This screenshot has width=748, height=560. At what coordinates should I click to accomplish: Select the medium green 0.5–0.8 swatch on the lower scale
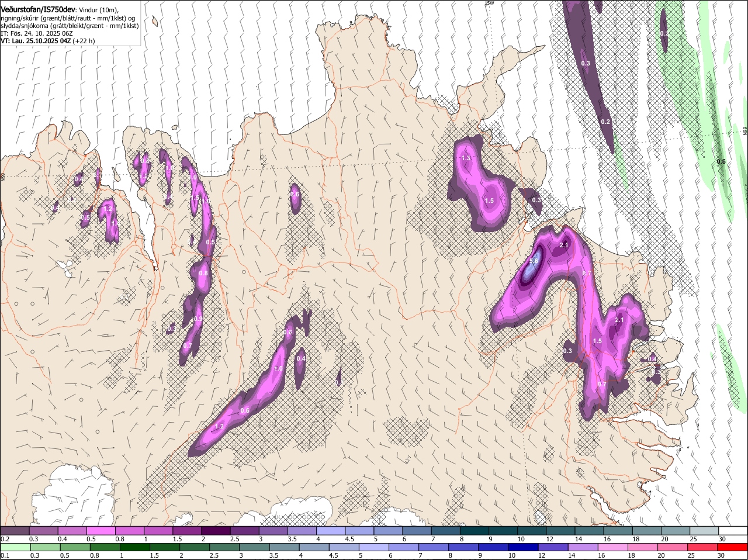[x=75, y=547]
